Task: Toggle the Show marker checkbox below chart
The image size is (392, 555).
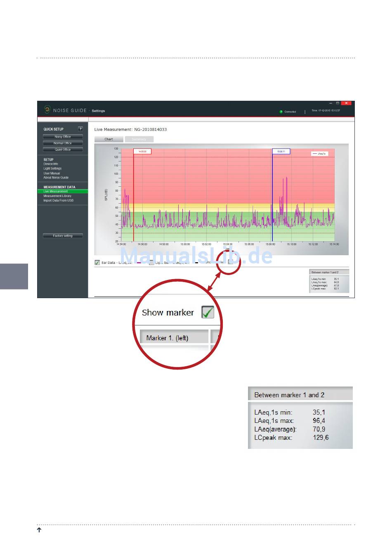Action: (x=231, y=262)
